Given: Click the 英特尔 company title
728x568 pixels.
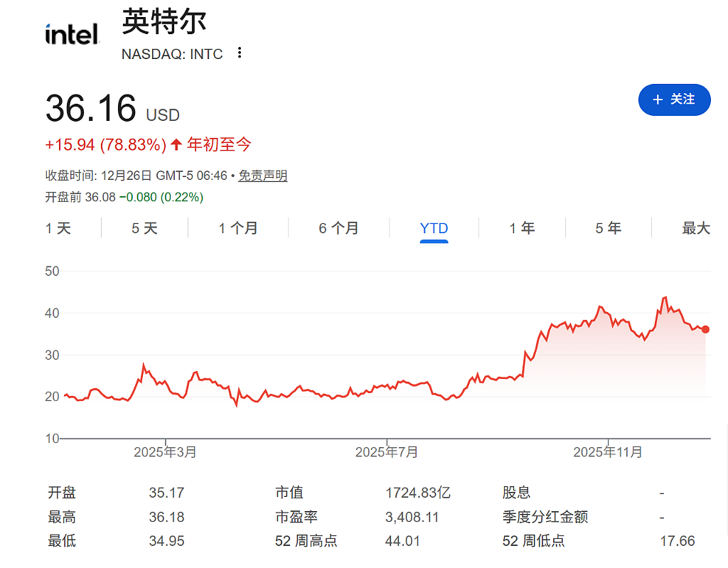Looking at the screenshot, I should coord(164,21).
